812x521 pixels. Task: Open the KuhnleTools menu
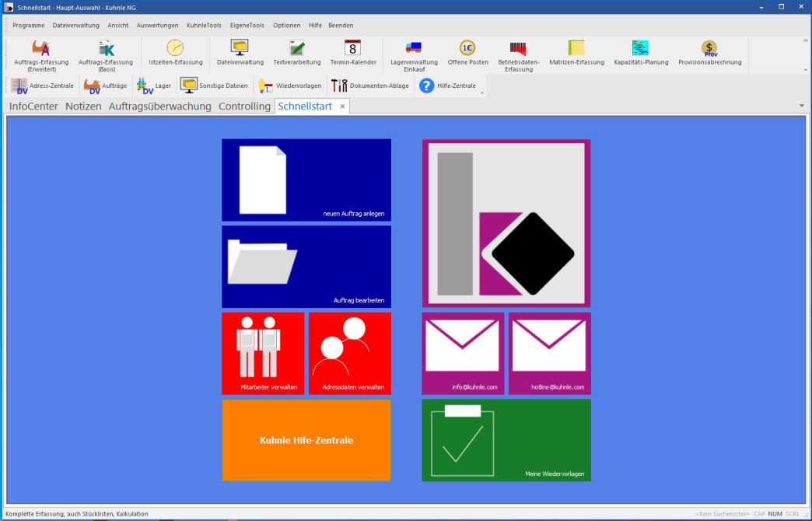pos(204,25)
